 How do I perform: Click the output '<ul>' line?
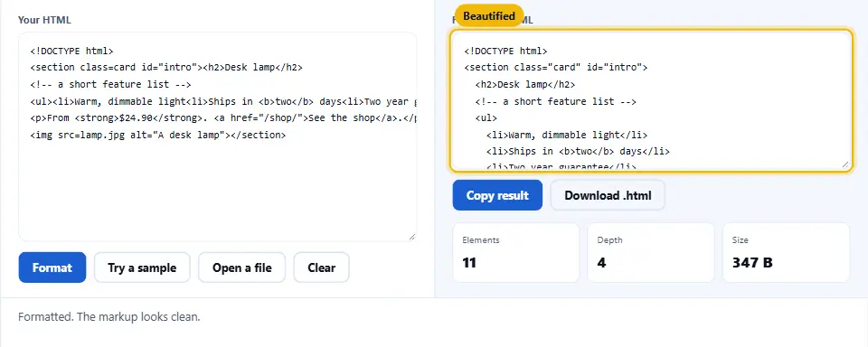tap(486, 117)
